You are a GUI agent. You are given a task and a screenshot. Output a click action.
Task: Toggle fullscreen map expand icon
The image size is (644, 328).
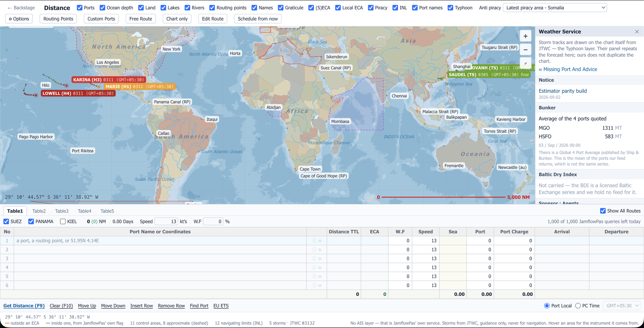tap(525, 63)
